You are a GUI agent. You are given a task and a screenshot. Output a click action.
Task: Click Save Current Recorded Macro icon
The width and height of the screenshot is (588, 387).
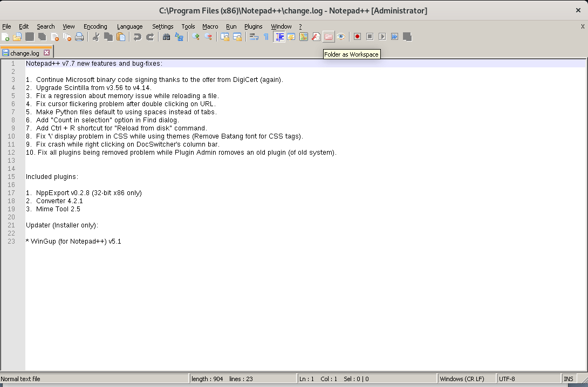click(x=407, y=37)
